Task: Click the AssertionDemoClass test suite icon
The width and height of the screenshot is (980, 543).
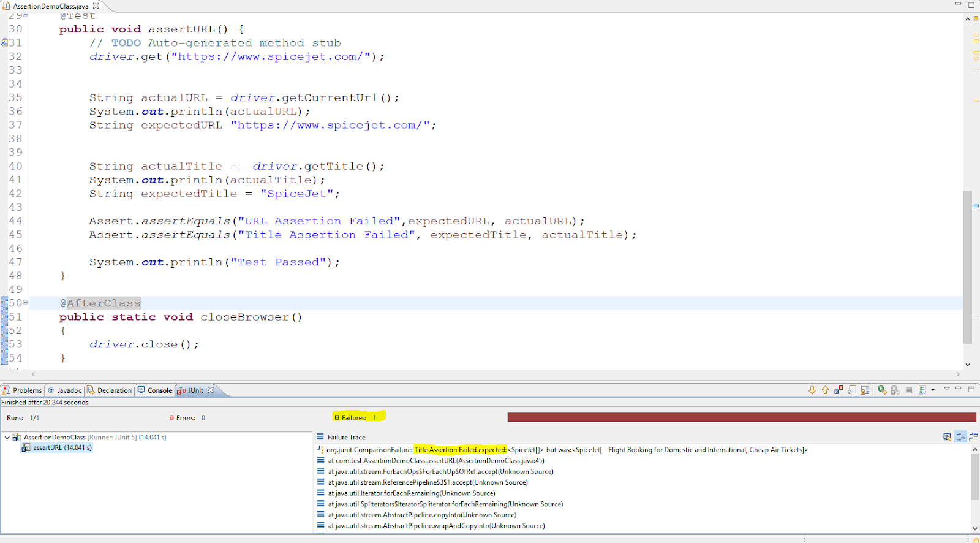Action: [17, 438]
